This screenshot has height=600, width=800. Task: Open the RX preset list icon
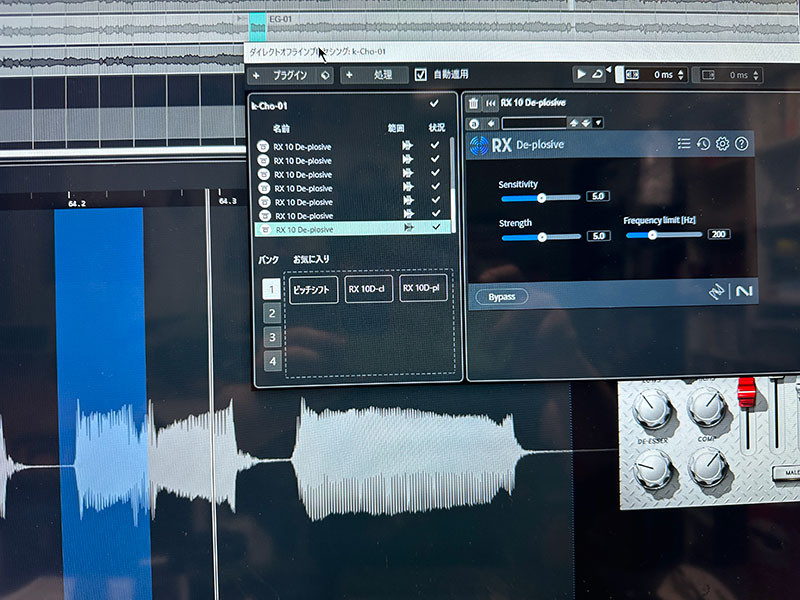point(684,144)
